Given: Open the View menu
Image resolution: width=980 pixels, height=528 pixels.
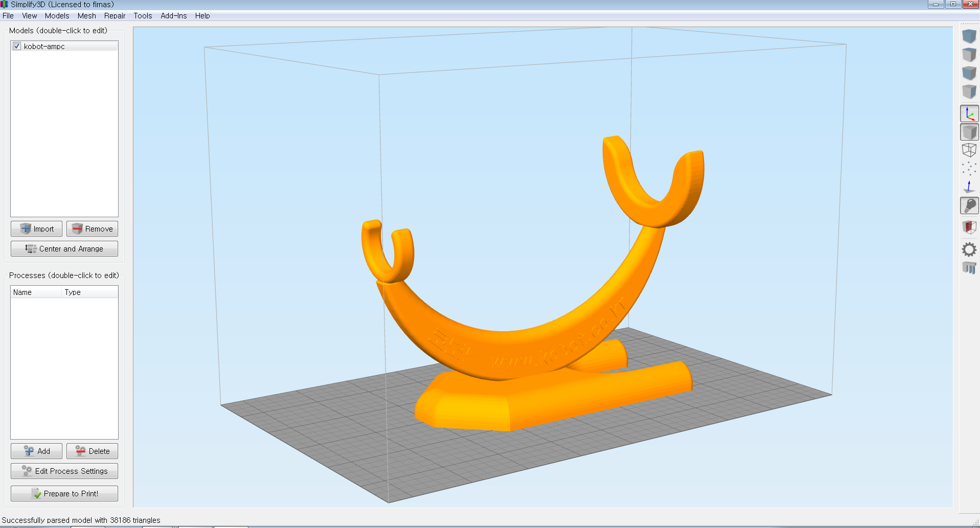Looking at the screenshot, I should [x=30, y=16].
